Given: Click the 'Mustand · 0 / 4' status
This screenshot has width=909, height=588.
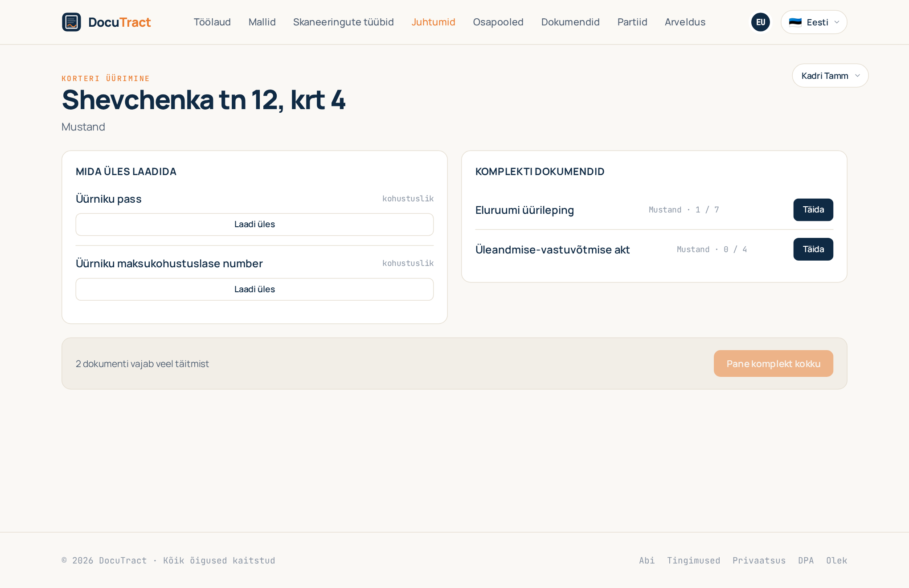Looking at the screenshot, I should [x=712, y=249].
